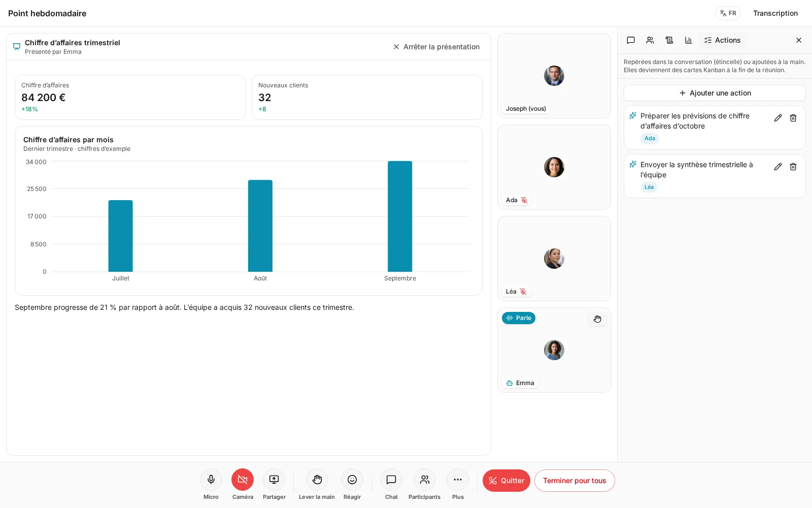The width and height of the screenshot is (812, 508).
Task: Open Participants from bottom toolbar
Action: coord(425,480)
